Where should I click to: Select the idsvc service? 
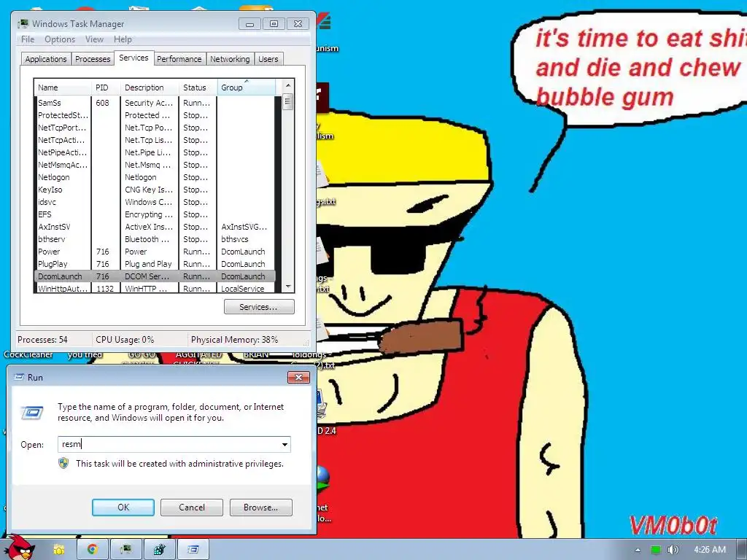click(47, 202)
